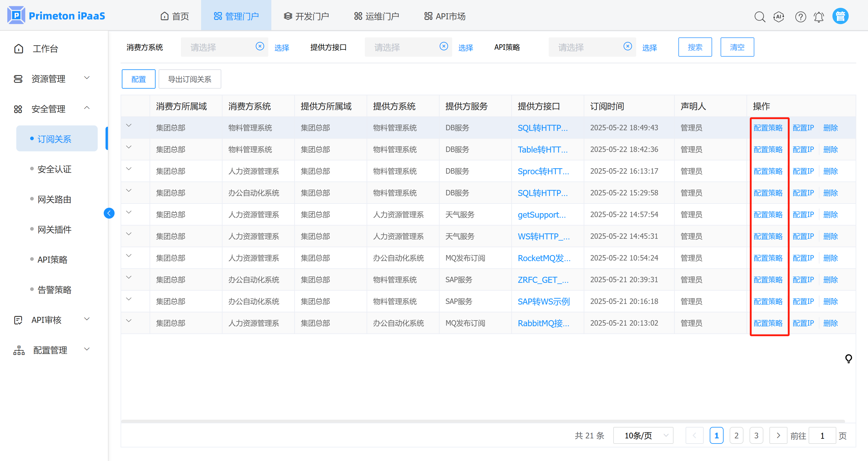Open the help question mark icon
868x461 pixels.
click(800, 17)
